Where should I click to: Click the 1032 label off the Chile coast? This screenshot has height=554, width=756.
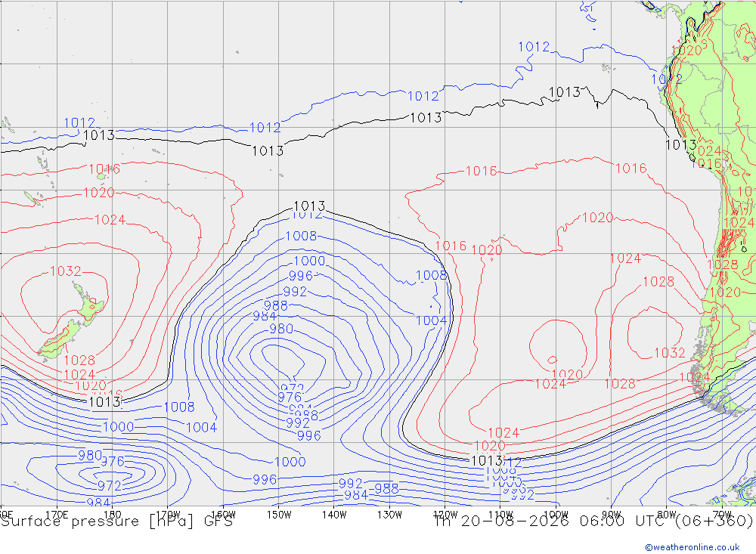tap(669, 353)
